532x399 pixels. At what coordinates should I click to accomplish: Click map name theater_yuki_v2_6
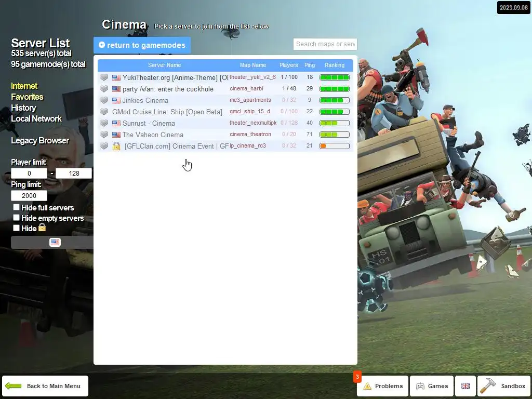coord(253,77)
